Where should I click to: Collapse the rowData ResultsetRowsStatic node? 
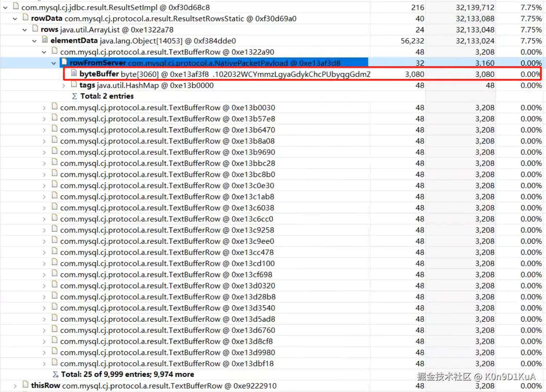pos(15,18)
